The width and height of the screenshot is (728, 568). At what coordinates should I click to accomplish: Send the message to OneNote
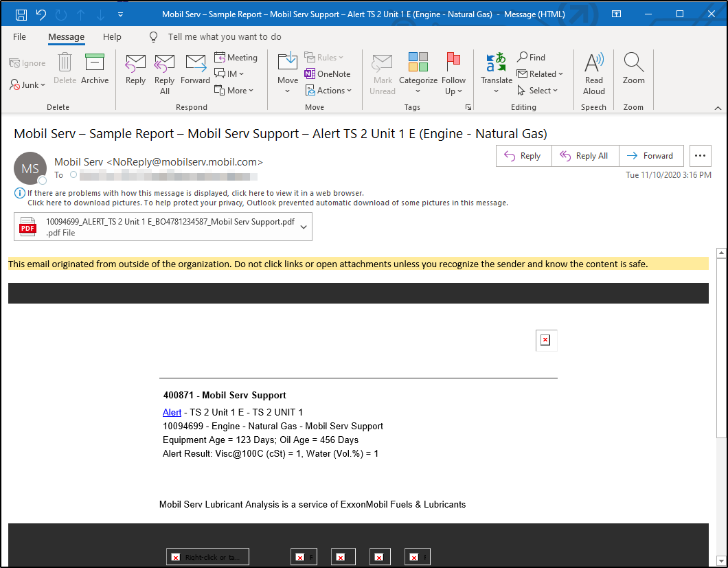point(328,73)
